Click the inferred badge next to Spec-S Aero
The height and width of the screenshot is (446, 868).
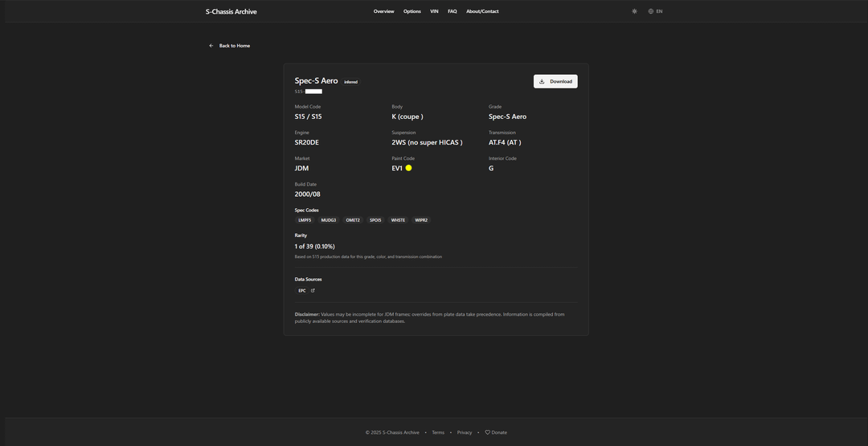(x=350, y=82)
